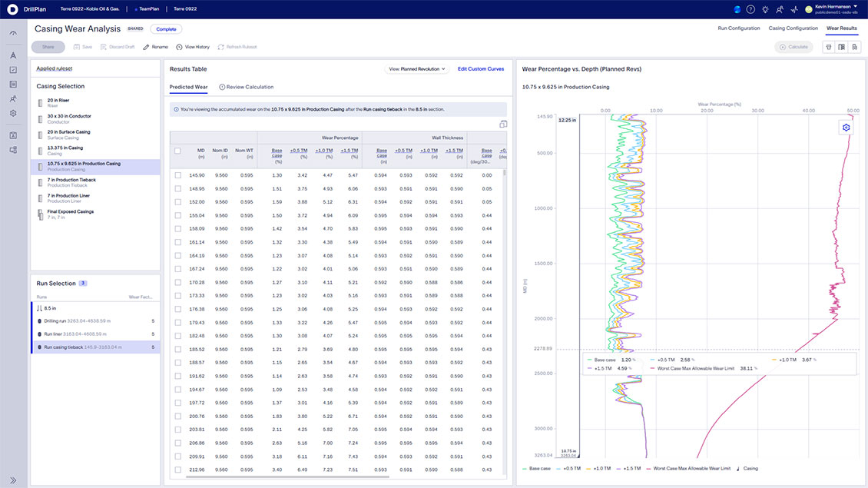Image resolution: width=868 pixels, height=488 pixels.
Task: Open the Applied ruleset link
Action: tap(55, 68)
